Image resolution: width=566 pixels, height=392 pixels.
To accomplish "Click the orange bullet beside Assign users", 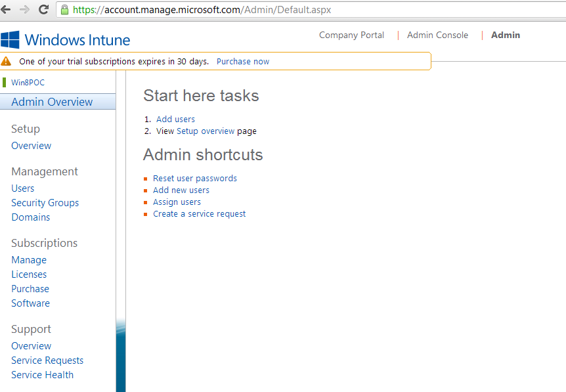I will [147, 202].
